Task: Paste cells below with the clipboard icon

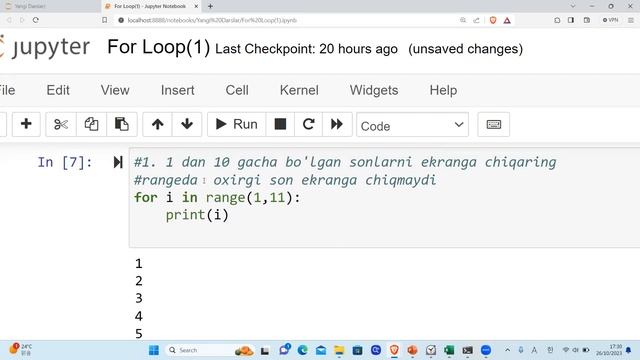Action: [121, 124]
